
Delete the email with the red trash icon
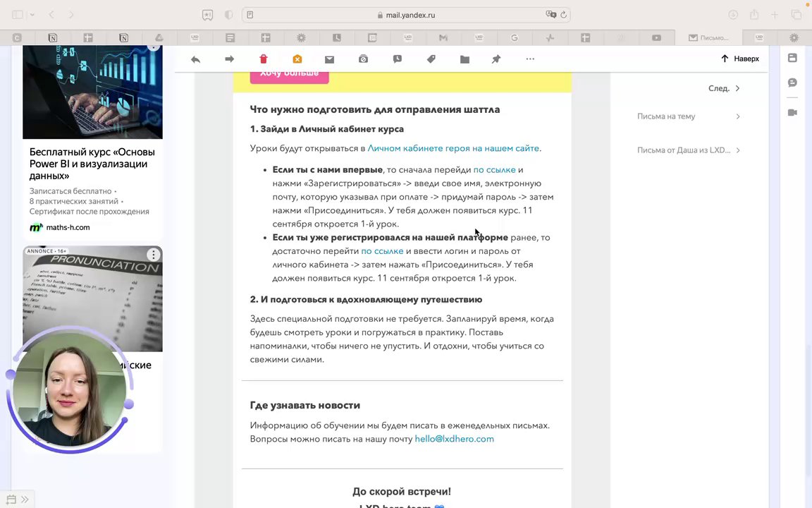tap(263, 59)
